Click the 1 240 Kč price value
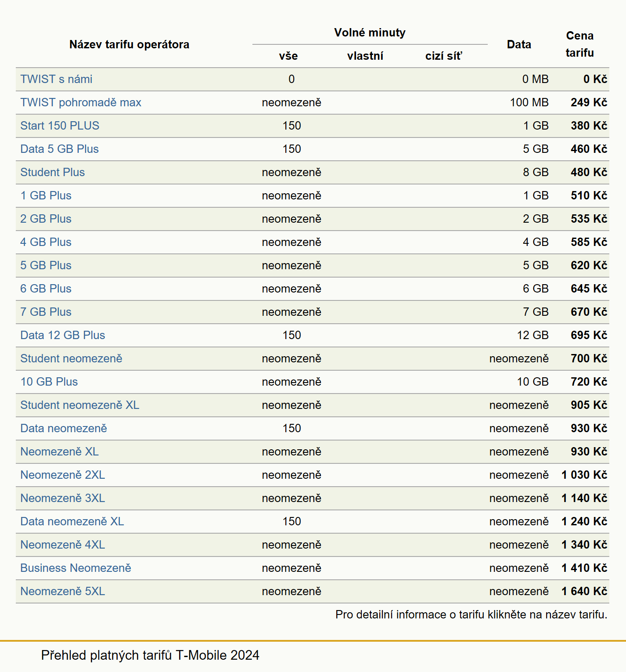The width and height of the screenshot is (626, 672). pyautogui.click(x=584, y=521)
